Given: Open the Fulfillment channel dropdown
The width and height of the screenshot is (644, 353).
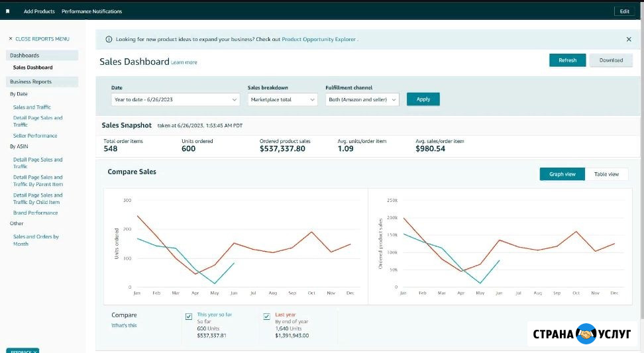Looking at the screenshot, I should pos(362,99).
